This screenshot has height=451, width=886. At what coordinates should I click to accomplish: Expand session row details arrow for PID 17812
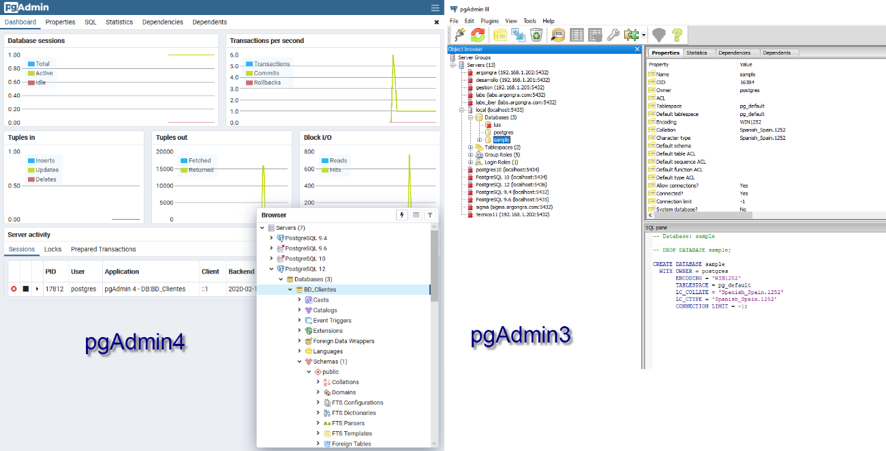click(x=37, y=289)
